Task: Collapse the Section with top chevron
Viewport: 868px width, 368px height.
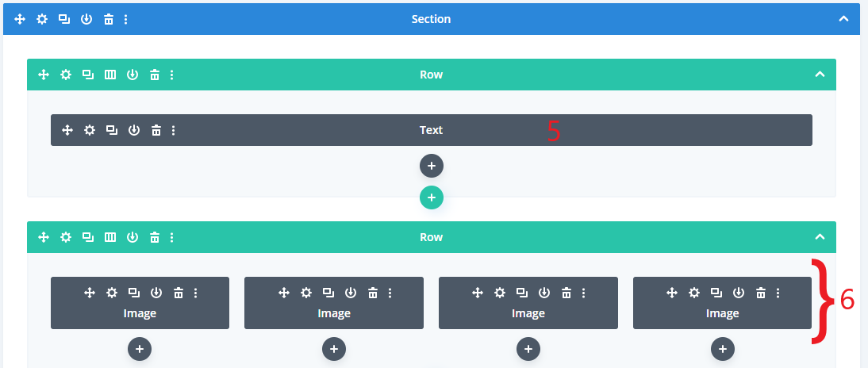Action: click(x=843, y=19)
